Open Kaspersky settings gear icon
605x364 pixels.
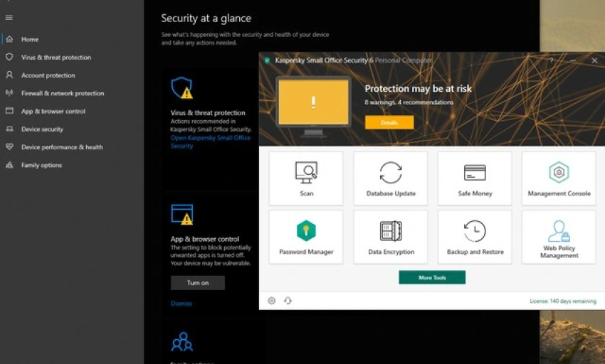[x=272, y=301]
